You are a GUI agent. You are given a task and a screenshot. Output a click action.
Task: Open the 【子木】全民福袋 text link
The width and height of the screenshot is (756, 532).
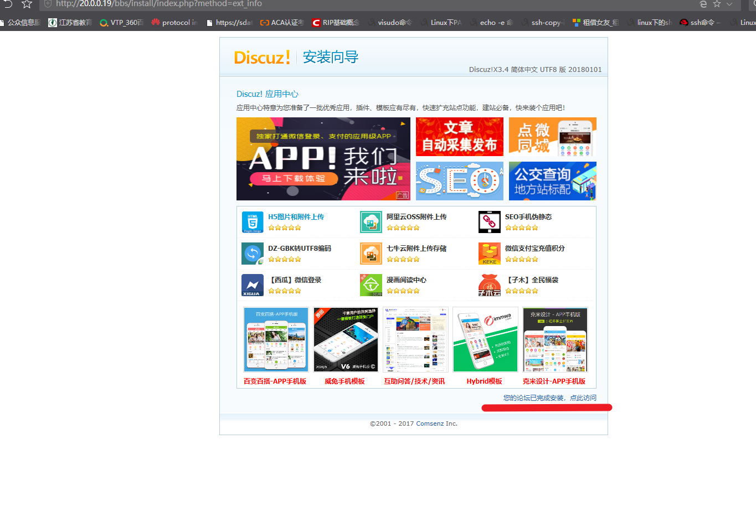click(x=532, y=280)
